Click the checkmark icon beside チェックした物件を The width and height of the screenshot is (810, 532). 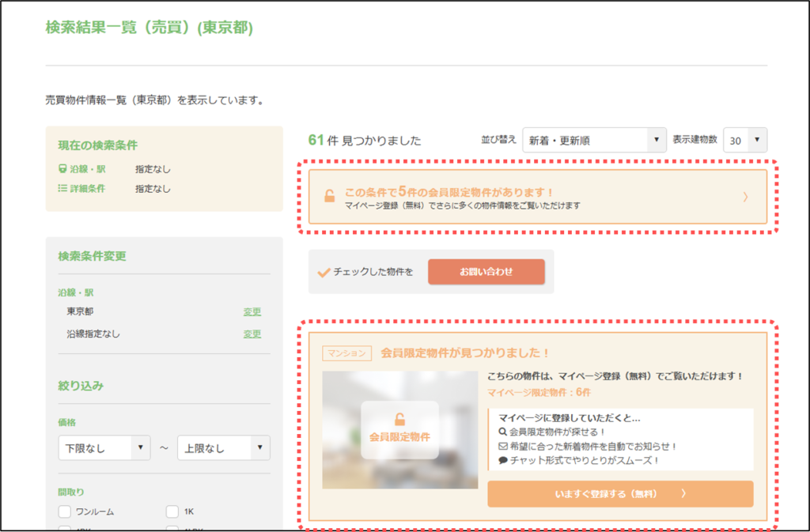click(x=323, y=272)
